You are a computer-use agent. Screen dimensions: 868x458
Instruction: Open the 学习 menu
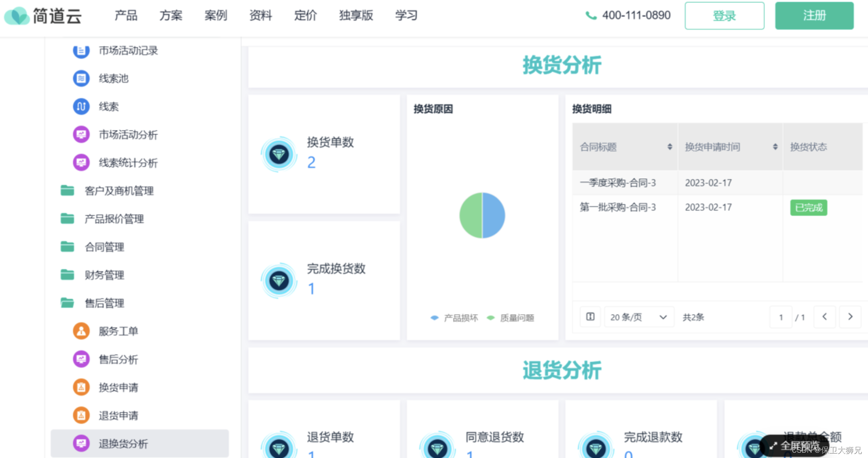[x=406, y=16]
